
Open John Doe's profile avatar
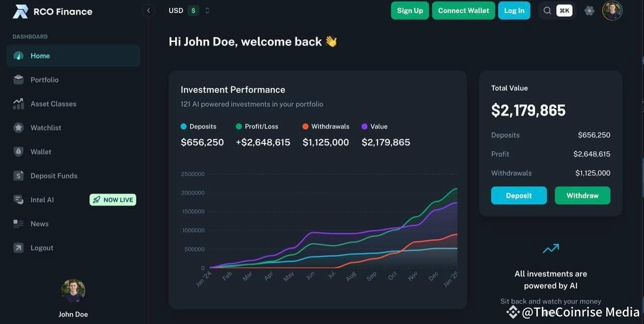click(612, 10)
